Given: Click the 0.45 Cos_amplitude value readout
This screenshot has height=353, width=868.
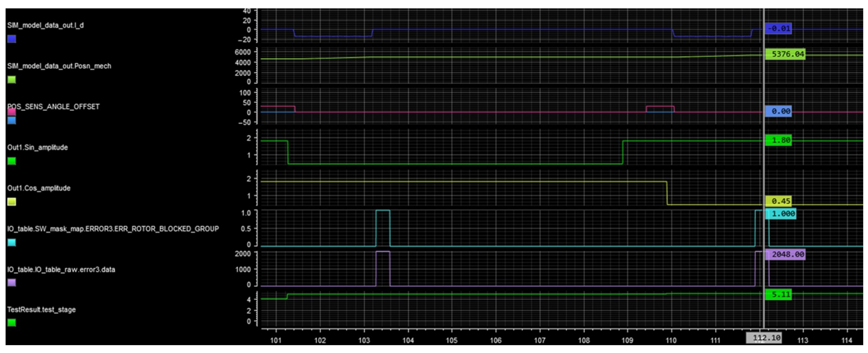Looking at the screenshot, I should pos(778,201).
